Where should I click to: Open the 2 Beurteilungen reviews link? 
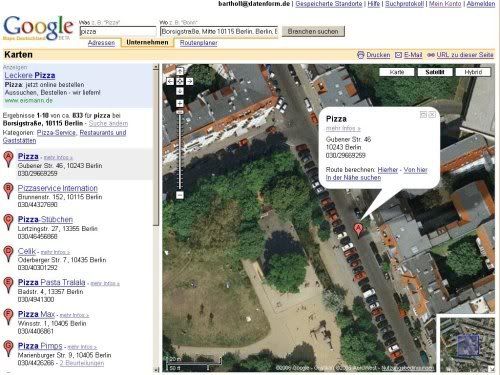[82, 363]
